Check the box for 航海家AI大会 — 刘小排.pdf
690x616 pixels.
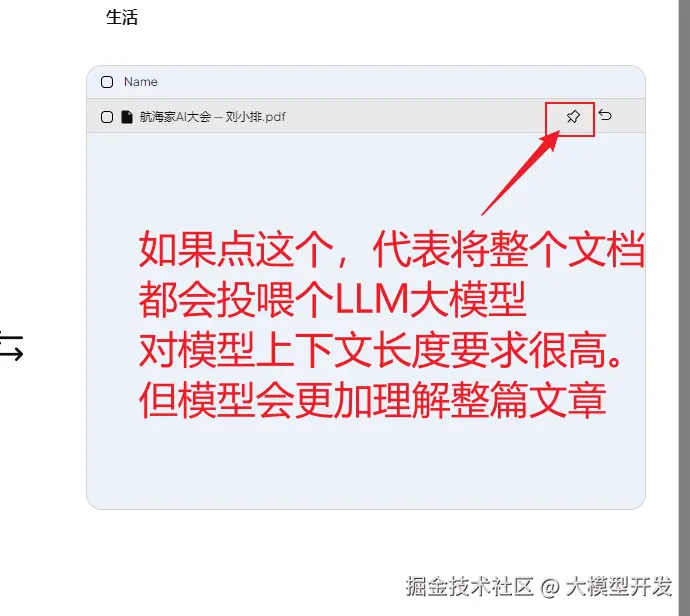tap(107, 117)
